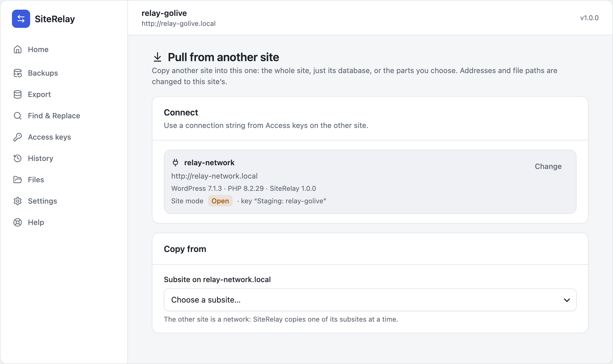Click the key “Staging: relay-golive” text
613x364 pixels.
pos(283,201)
